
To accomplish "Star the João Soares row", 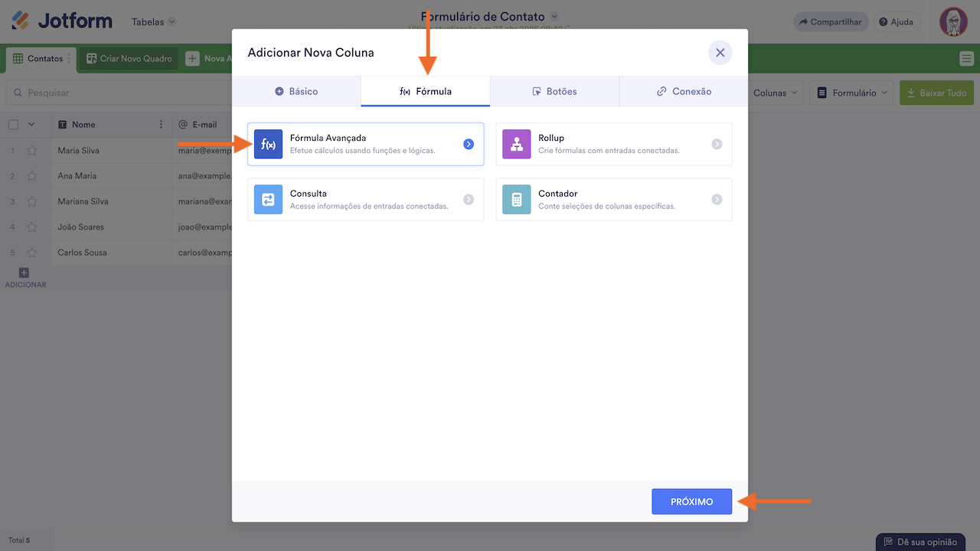I will (x=32, y=227).
